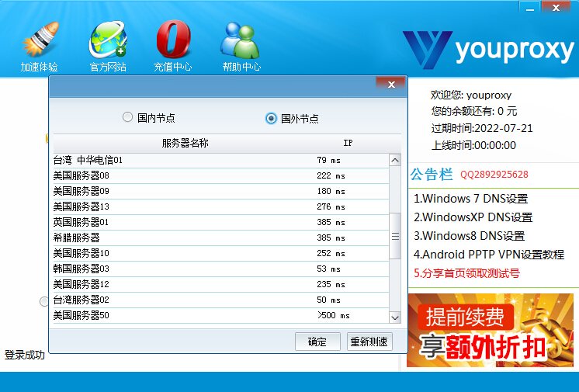The height and width of the screenshot is (392, 579).
Task: Click the 服务器名称 column header
Action: coord(185,143)
